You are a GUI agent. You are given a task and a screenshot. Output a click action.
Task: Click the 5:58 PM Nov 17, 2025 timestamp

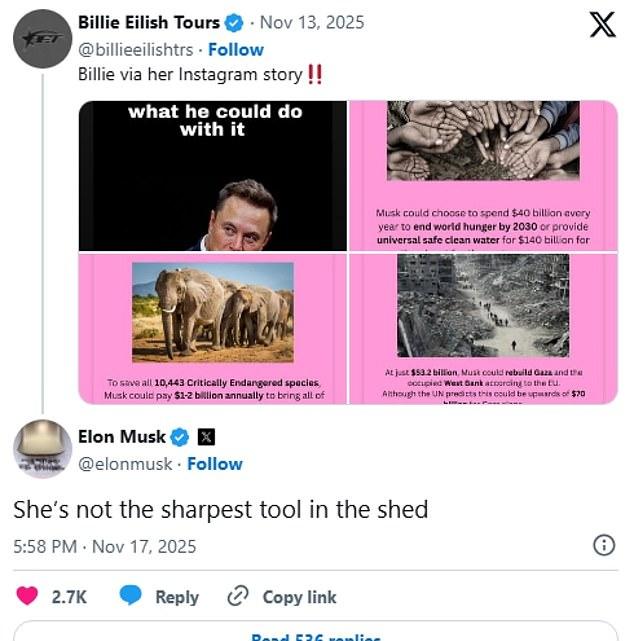pyautogui.click(x=105, y=546)
